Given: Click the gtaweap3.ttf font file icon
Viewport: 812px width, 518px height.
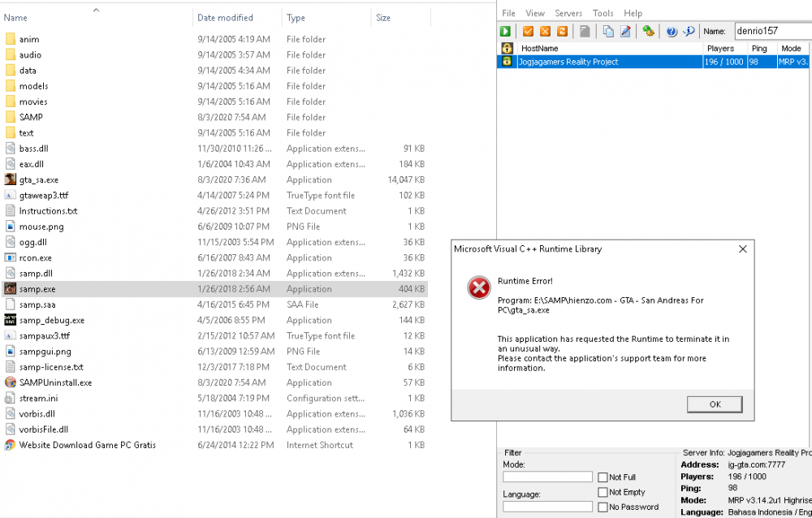Looking at the screenshot, I should pos(11,196).
